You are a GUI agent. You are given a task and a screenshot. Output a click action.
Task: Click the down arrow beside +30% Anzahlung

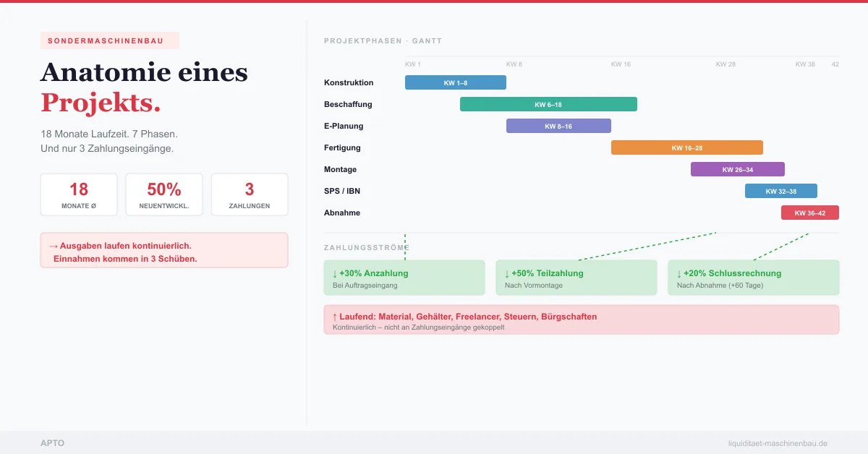(x=334, y=274)
